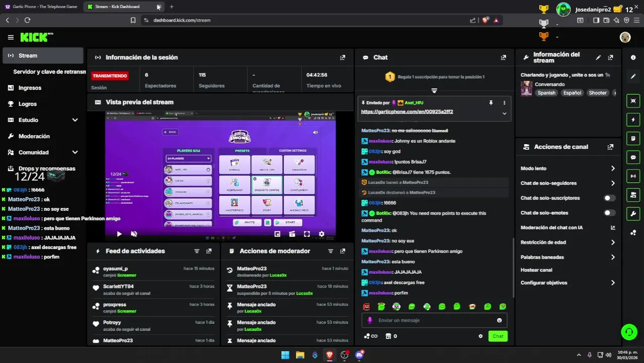Click the chat bubble icon in right sidebar

click(633, 157)
